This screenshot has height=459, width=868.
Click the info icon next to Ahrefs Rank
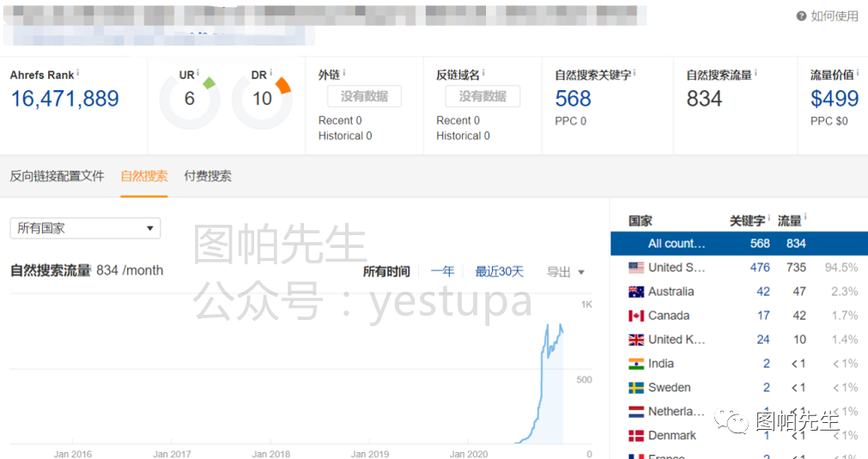click(x=78, y=74)
